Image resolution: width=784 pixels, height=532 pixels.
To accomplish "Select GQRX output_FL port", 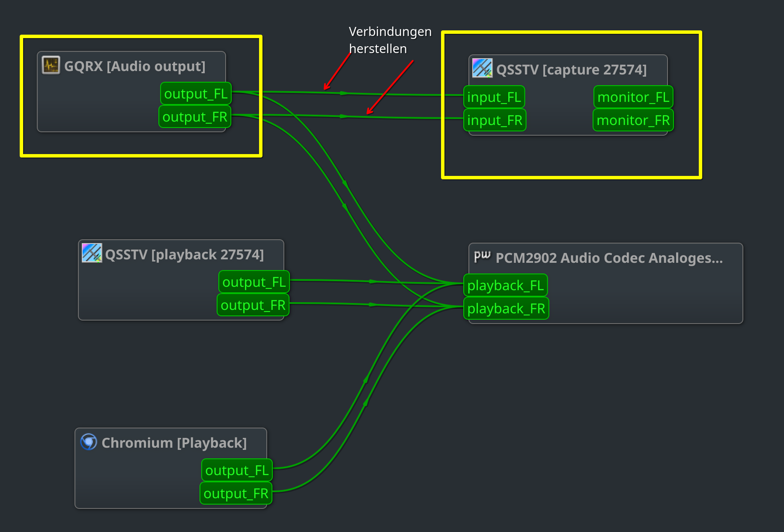I will pyautogui.click(x=196, y=94).
